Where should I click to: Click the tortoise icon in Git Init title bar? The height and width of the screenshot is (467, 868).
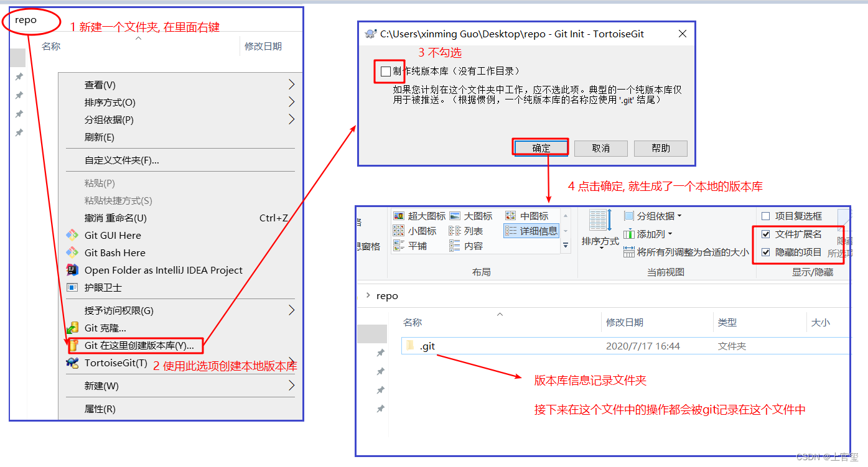pos(371,34)
